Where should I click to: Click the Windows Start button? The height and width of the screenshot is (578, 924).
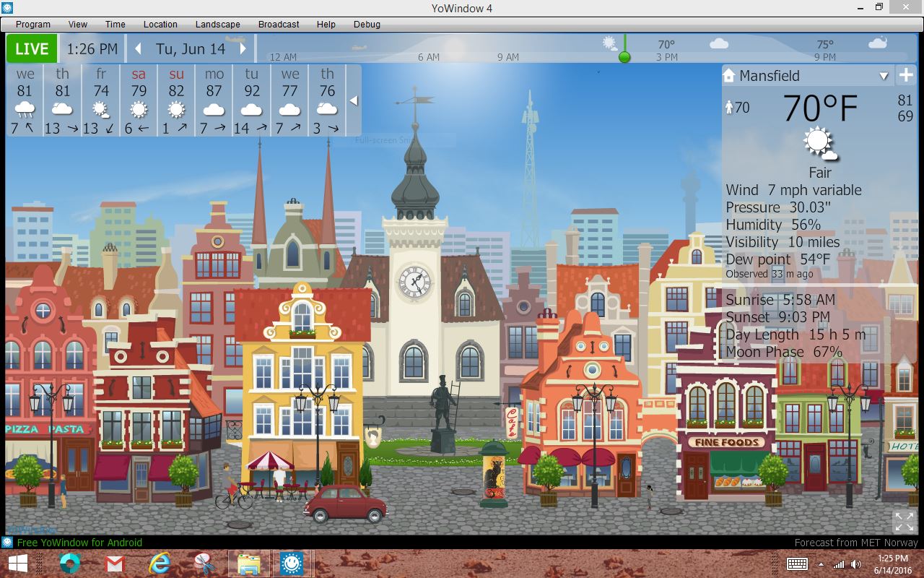pos(18,564)
